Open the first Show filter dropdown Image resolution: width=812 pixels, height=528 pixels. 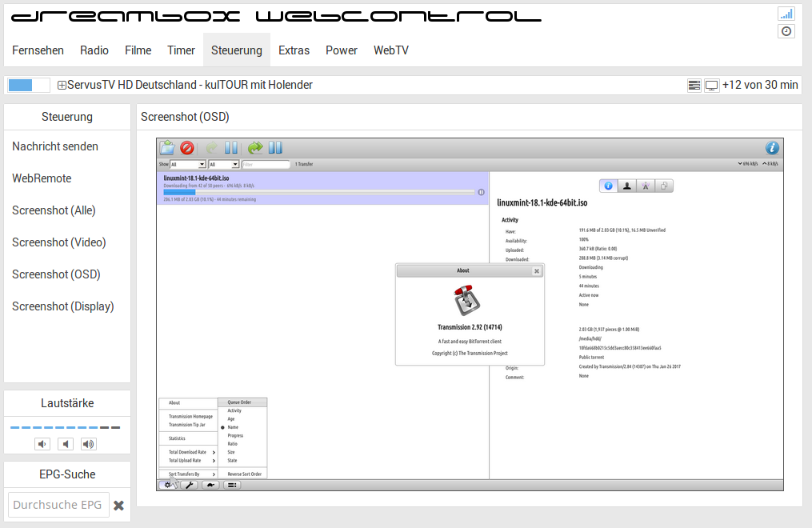coord(187,164)
